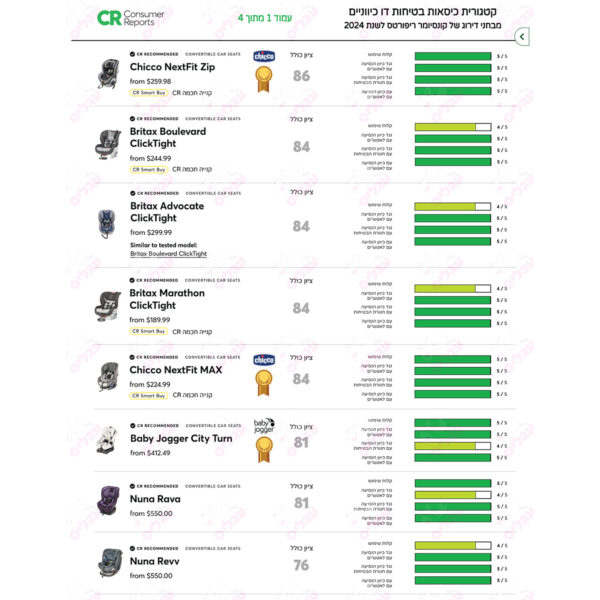Click the purple Nuna Rava seat image

tap(108, 500)
